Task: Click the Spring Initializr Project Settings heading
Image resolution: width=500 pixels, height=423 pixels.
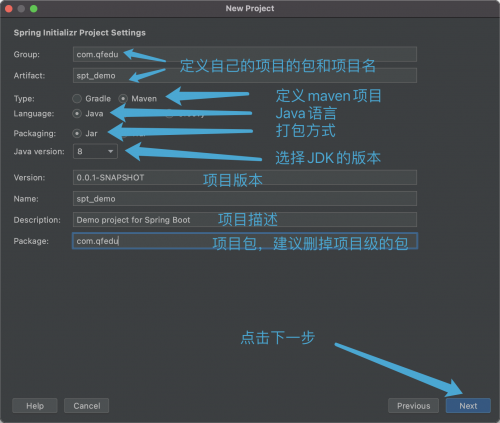Action: point(80,33)
